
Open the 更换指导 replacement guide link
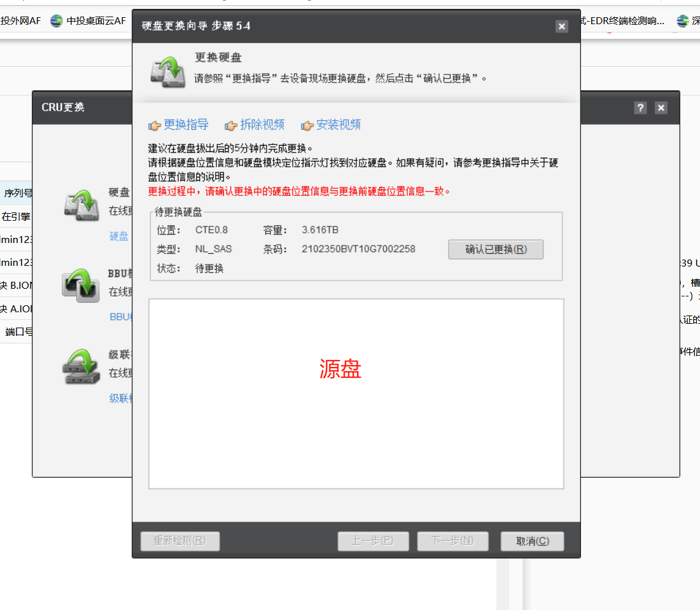186,125
